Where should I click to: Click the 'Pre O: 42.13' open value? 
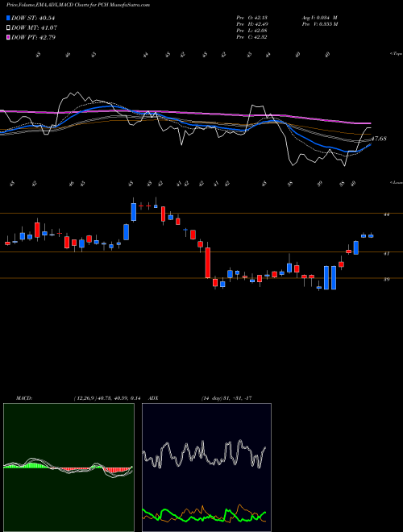(x=251, y=18)
